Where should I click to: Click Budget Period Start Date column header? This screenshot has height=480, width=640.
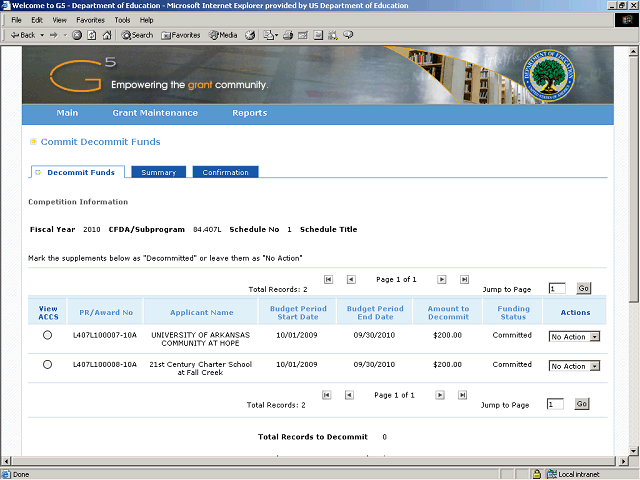coord(298,313)
